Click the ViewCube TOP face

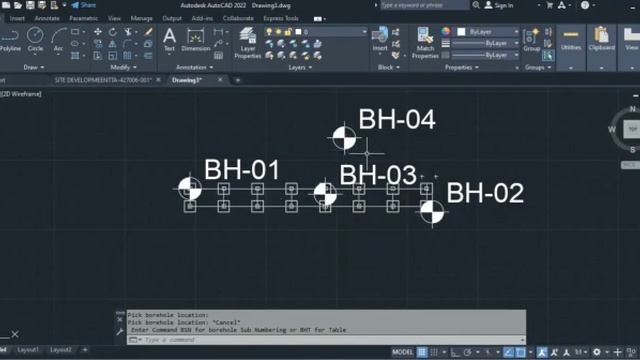pos(632,129)
